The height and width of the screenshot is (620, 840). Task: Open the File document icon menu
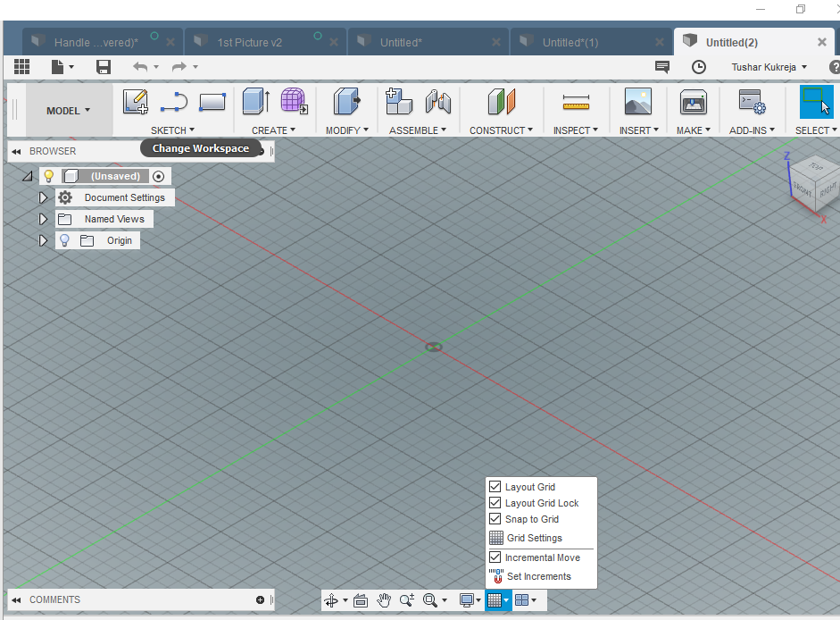62,66
